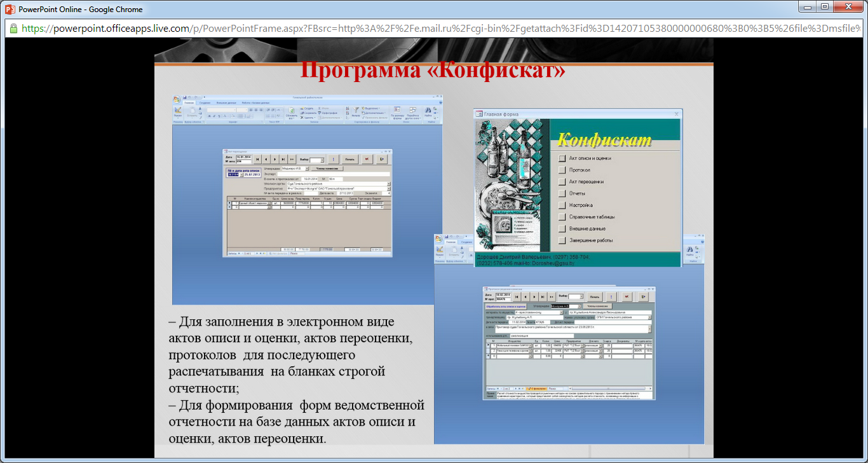Open Выбор dropdown in Акт переоценки form
The image size is (868, 463).
[x=322, y=160]
